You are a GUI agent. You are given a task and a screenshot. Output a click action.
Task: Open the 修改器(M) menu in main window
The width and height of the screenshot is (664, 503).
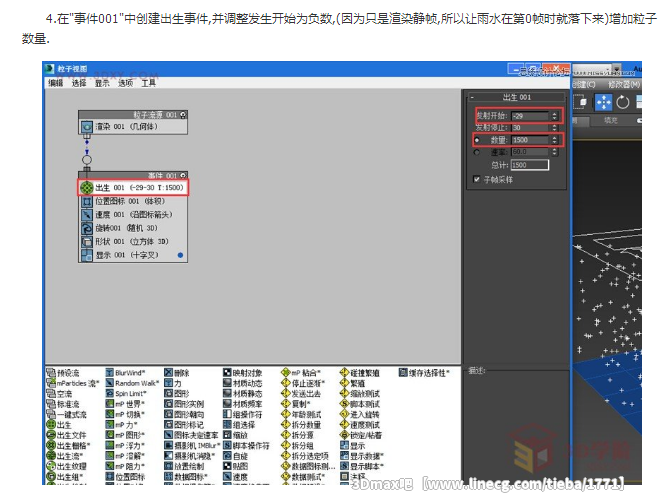624,85
